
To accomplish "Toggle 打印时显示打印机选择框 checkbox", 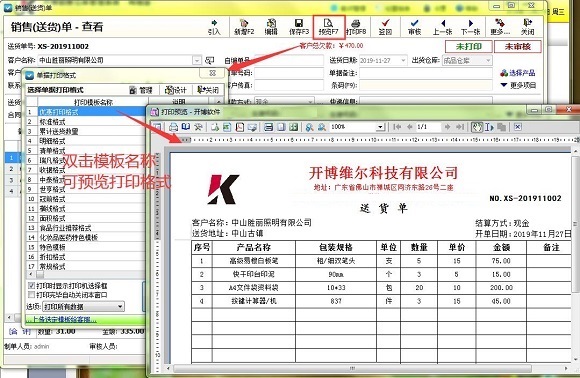I will [x=32, y=286].
